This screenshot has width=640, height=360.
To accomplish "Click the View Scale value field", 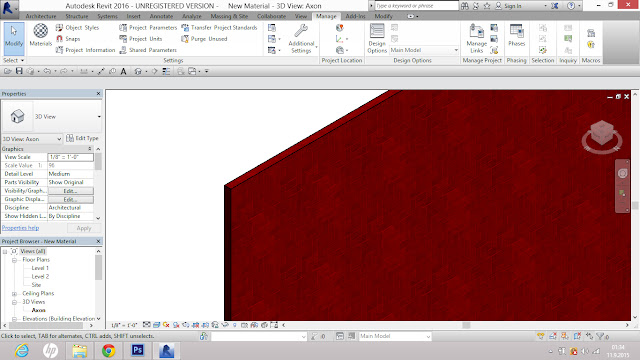I will [70, 157].
